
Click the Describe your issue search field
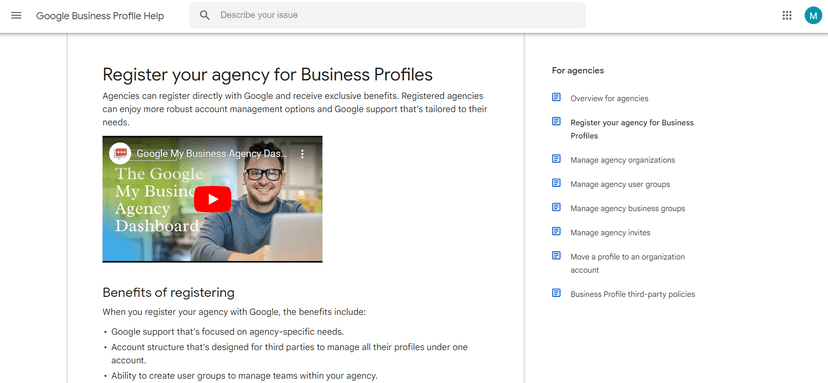387,15
